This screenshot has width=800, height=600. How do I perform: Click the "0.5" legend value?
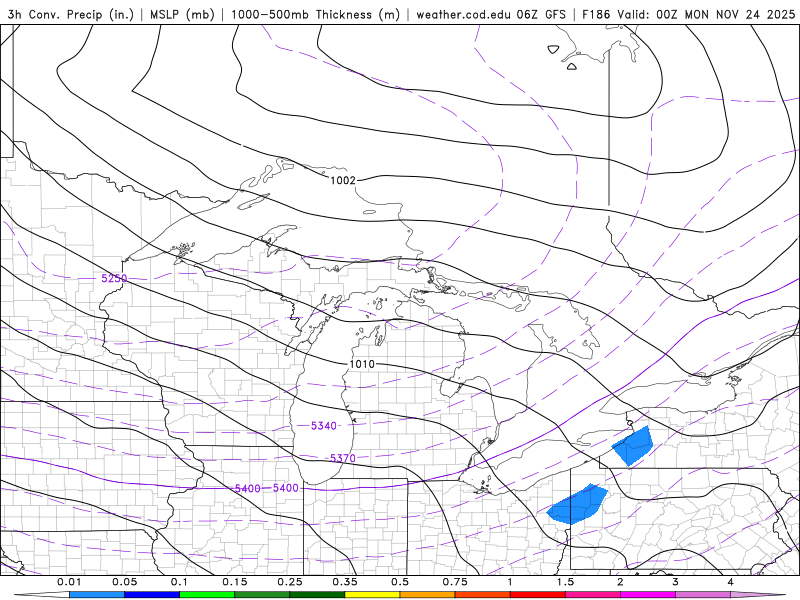coord(400,582)
